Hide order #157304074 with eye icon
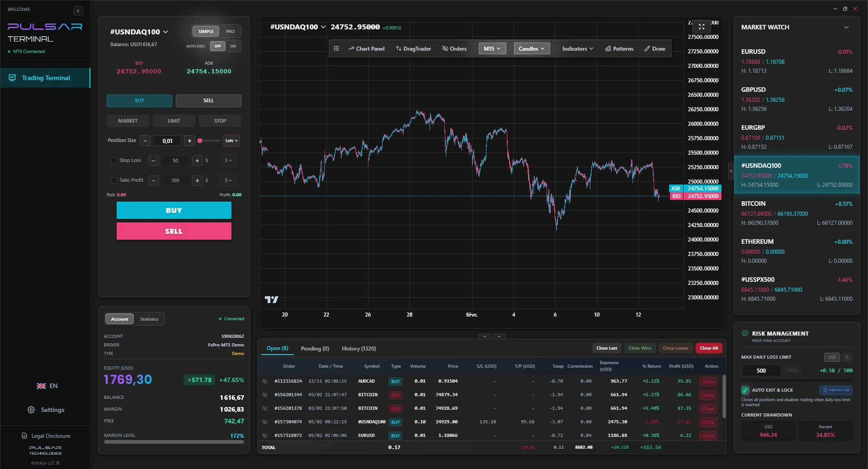 tap(265, 422)
